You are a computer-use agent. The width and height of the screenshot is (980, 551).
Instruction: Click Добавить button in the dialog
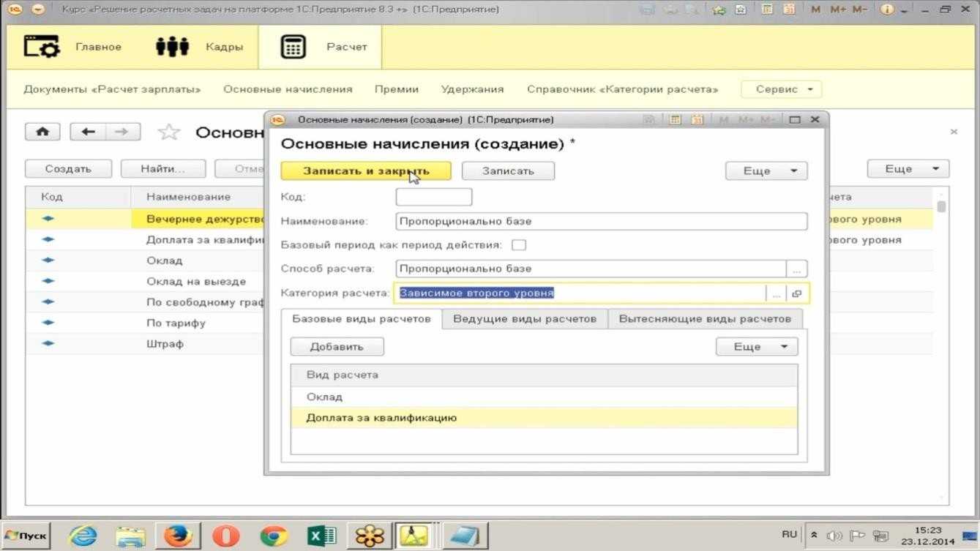coord(337,346)
